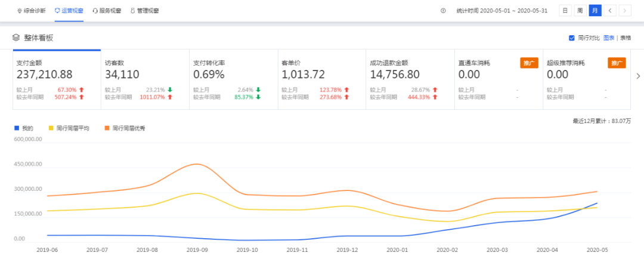644x268 pixels.
Task: Click the 2019-12 axis label
Action: pyautogui.click(x=348, y=249)
